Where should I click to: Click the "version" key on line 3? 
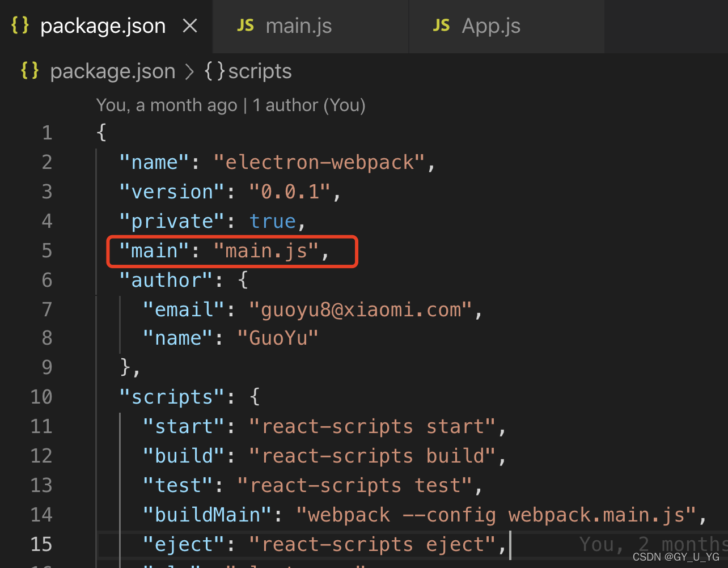172,192
